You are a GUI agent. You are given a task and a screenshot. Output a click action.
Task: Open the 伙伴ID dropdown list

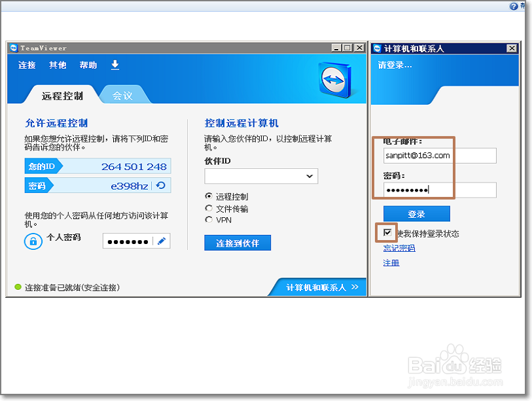tap(308, 176)
